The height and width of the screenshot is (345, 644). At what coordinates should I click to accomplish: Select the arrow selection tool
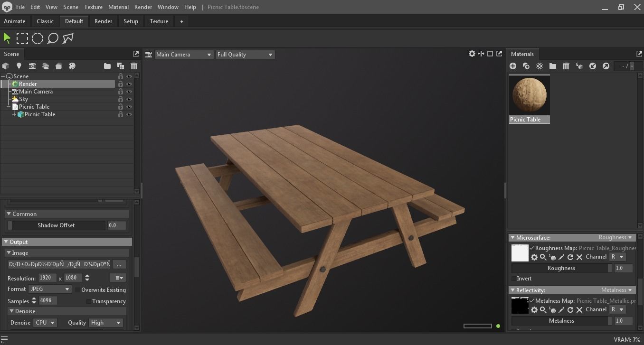coord(7,38)
